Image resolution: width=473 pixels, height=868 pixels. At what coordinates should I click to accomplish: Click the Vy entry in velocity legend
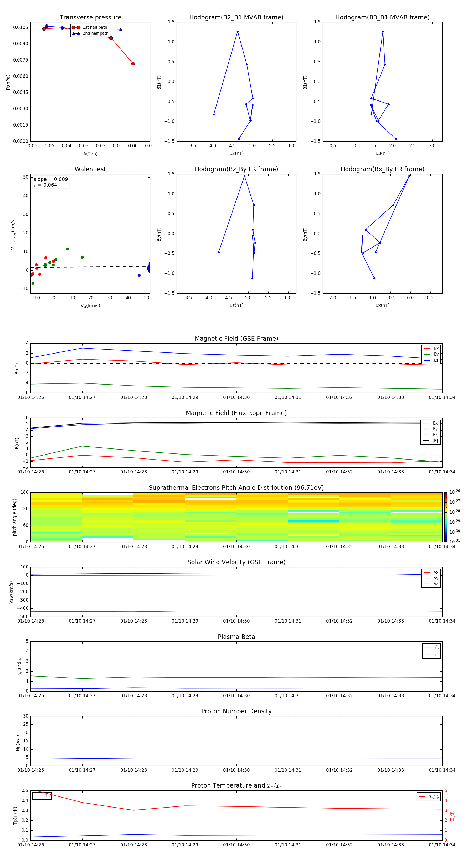pos(431,578)
